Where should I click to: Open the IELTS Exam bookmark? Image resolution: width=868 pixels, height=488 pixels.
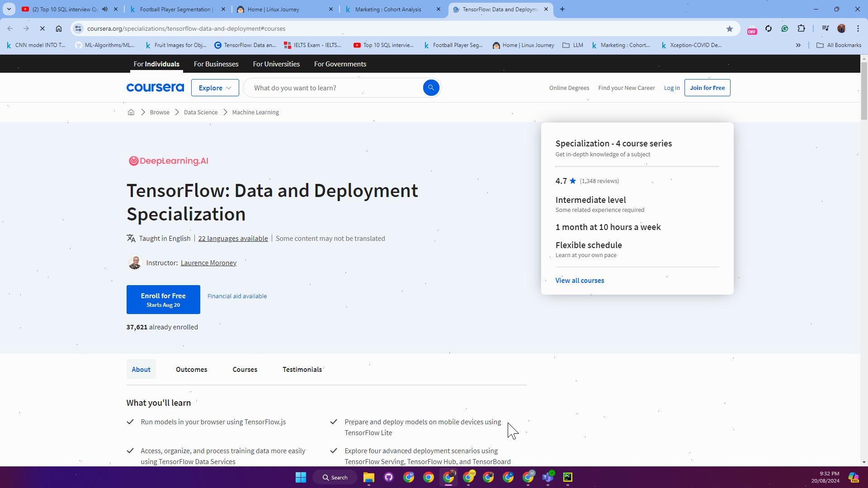click(313, 45)
